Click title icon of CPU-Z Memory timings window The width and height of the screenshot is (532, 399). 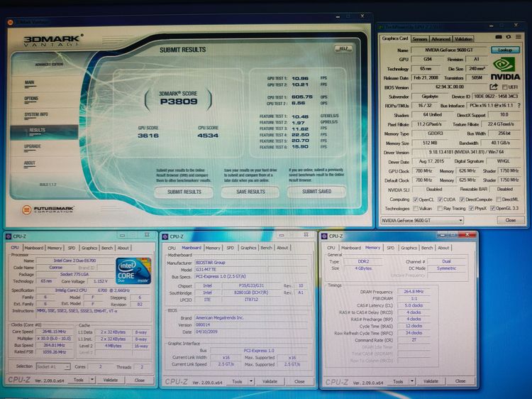pos(324,236)
